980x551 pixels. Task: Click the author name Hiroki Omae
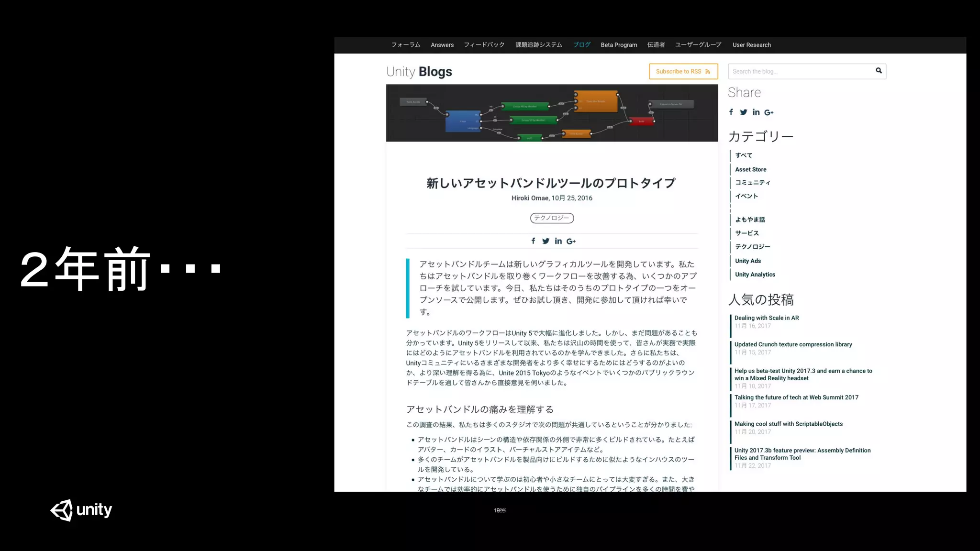point(530,198)
